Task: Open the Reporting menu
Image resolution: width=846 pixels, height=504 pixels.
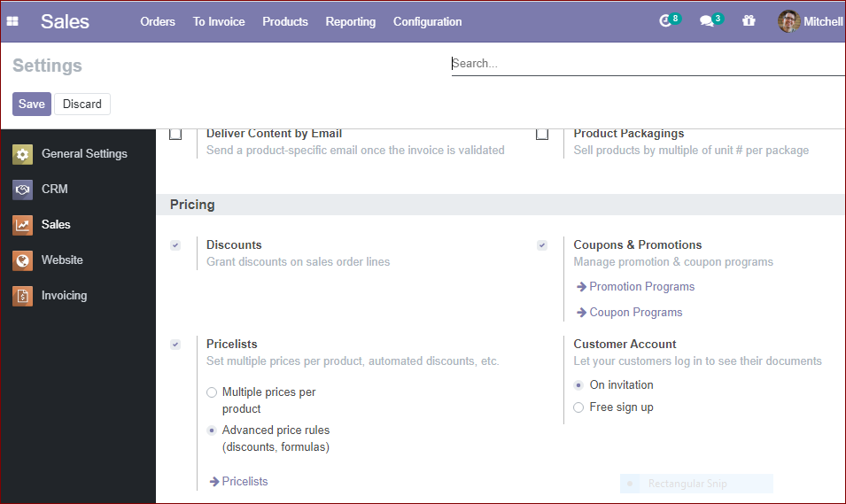Action: pyautogui.click(x=351, y=21)
